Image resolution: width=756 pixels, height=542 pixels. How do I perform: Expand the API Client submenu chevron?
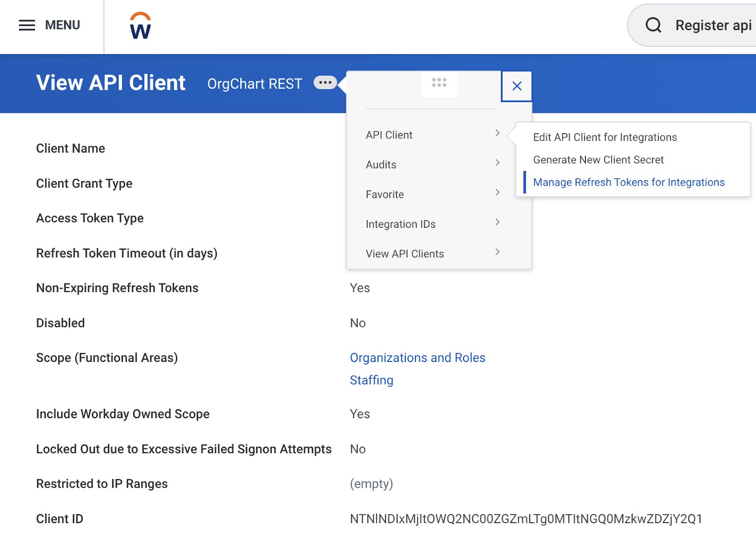click(497, 133)
